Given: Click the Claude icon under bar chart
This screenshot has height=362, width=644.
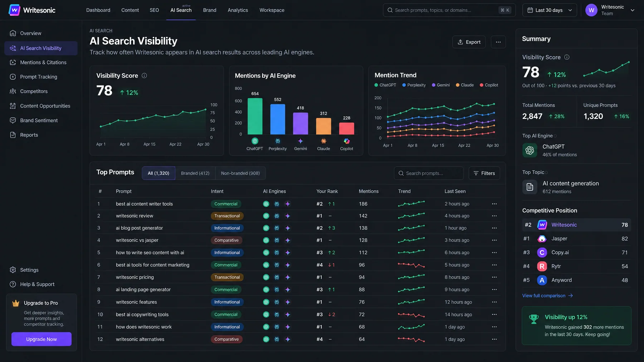Looking at the screenshot, I should click(323, 141).
